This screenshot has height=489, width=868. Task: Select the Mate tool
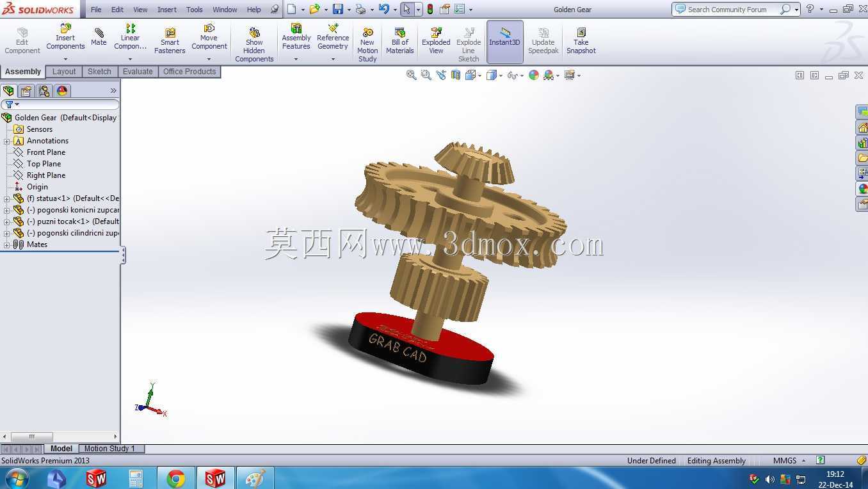[99, 37]
